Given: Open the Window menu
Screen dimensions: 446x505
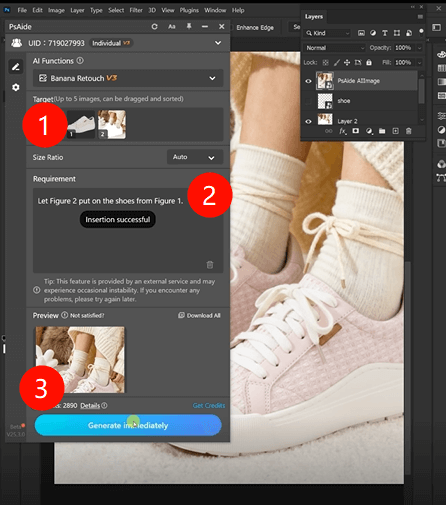Looking at the screenshot, I should (215, 10).
